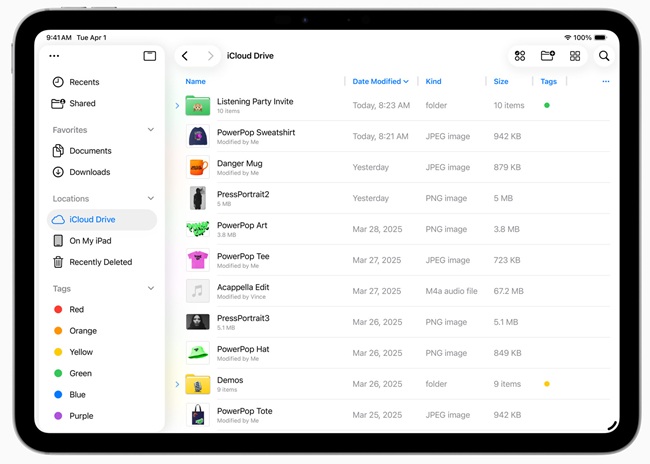650x464 pixels.
Task: Switch to grid view icon
Action: pyautogui.click(x=575, y=56)
